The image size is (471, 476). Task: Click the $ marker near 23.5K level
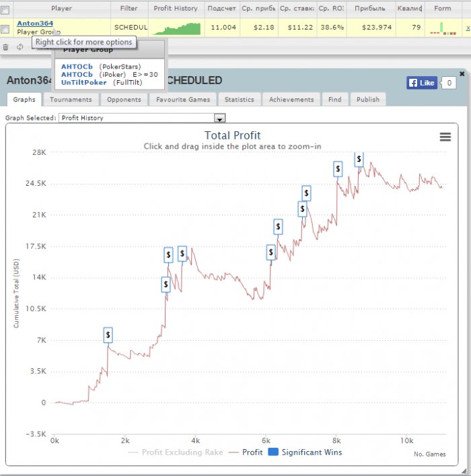point(306,193)
